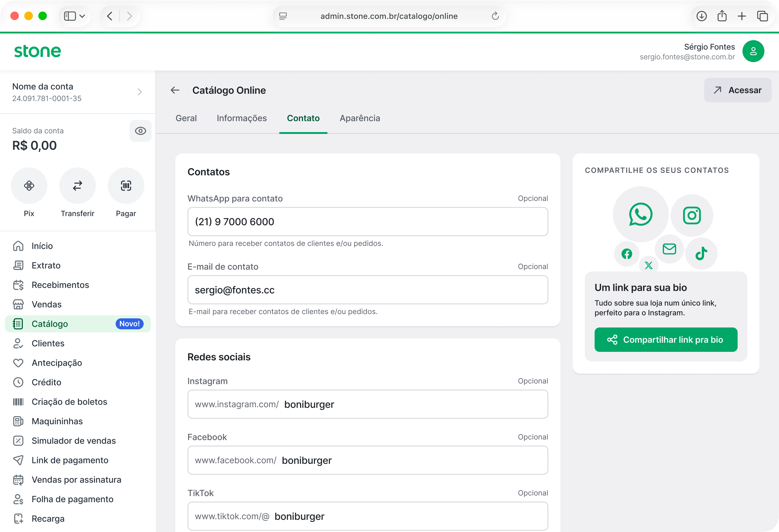Viewport: 779px width, 532px height.
Task: Click the back arrow beside Catálogo Online
Action: click(175, 90)
